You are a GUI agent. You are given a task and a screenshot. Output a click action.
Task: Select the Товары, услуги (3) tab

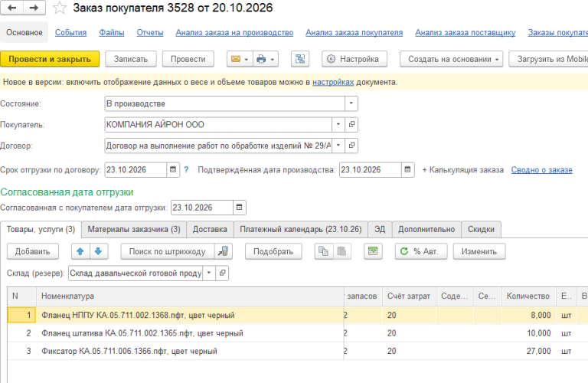(41, 229)
